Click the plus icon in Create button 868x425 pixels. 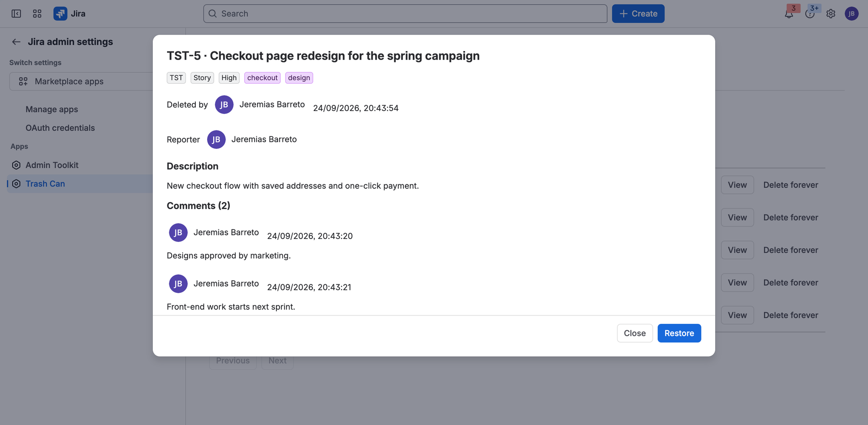pos(624,14)
